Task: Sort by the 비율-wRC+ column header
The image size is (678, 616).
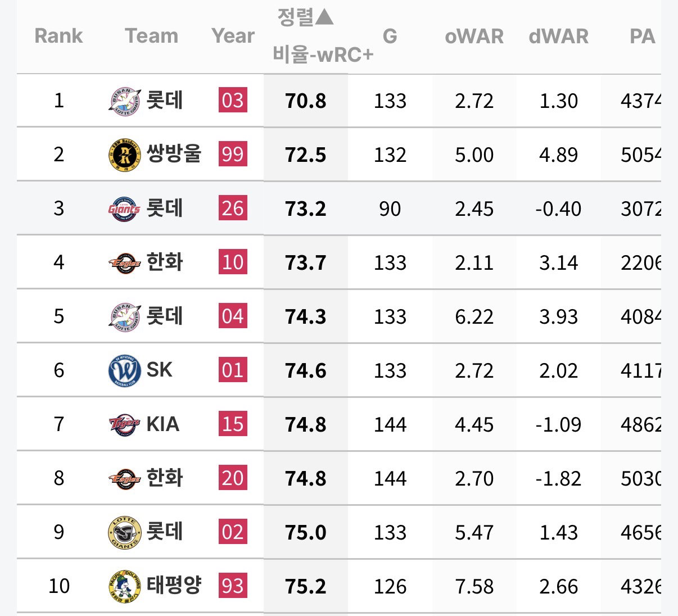Action: (x=323, y=55)
